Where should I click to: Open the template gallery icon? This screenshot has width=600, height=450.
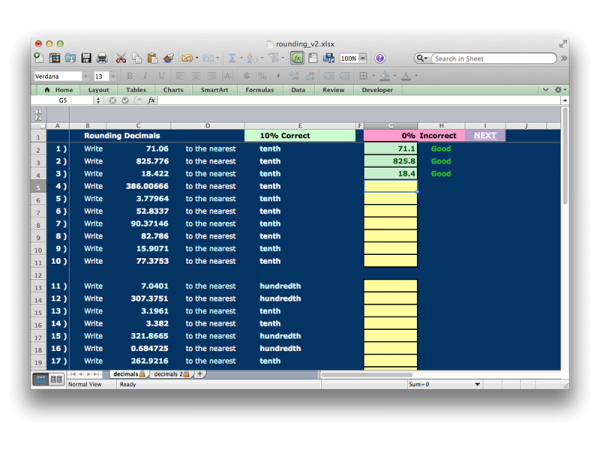click(54, 58)
